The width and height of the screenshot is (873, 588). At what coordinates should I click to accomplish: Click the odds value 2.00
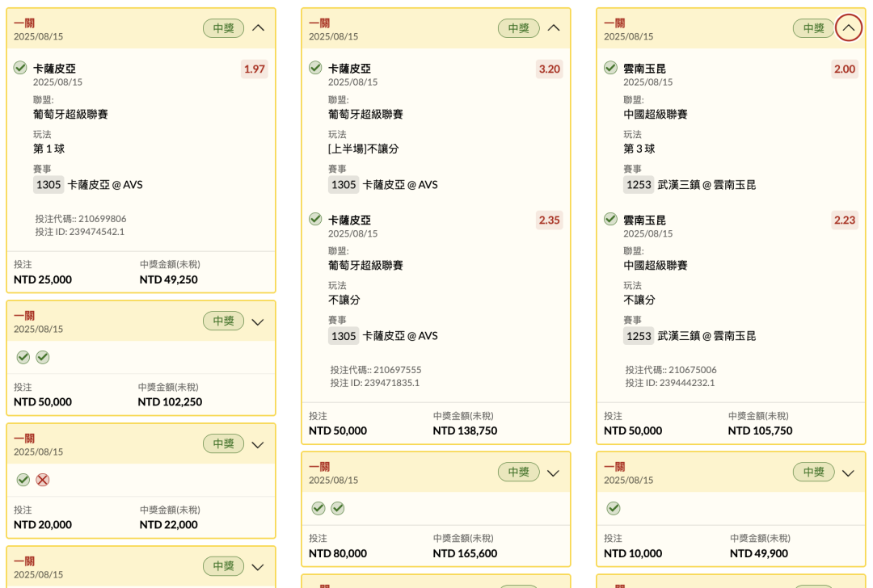[845, 69]
